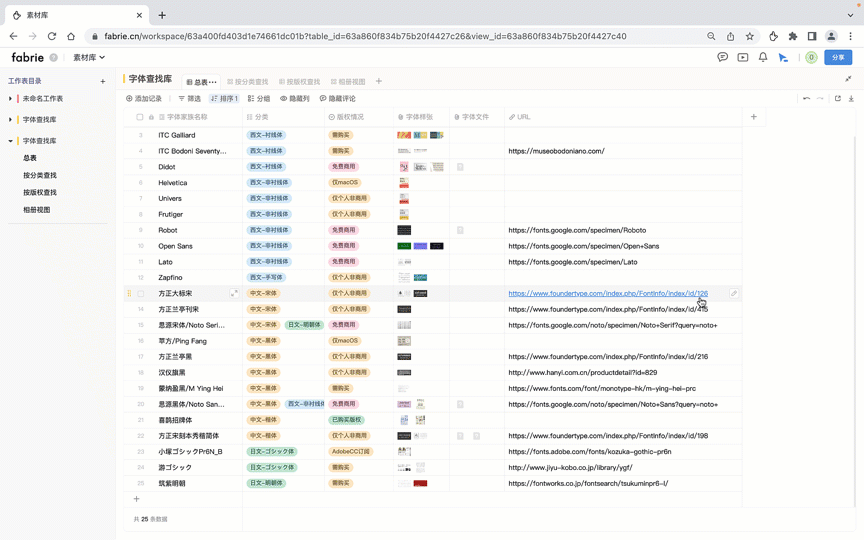Add a new column with plus icon
Viewport: 864px width, 540px height.
coord(753,117)
